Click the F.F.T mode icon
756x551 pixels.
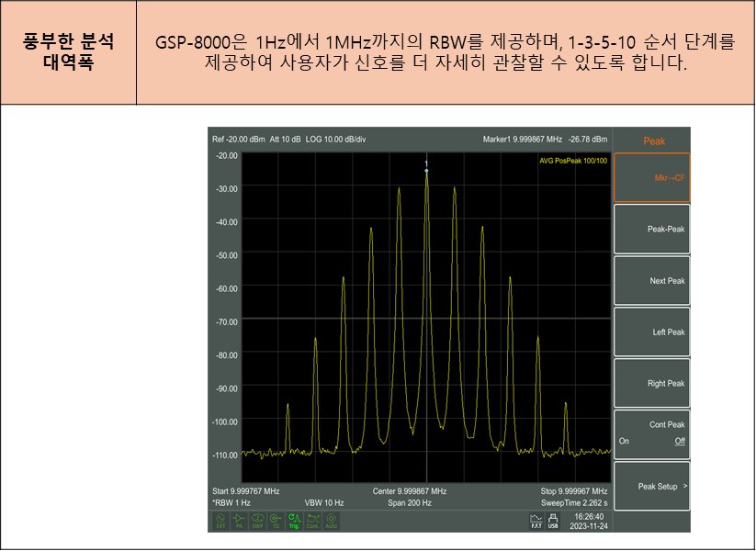536,521
